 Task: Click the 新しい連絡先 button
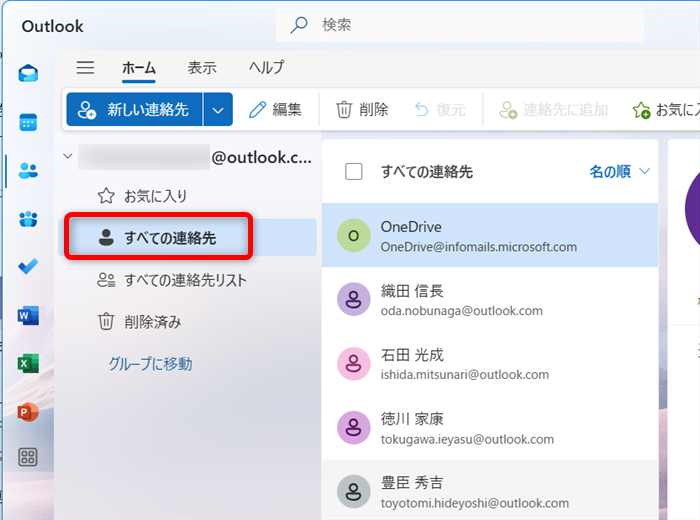134,109
